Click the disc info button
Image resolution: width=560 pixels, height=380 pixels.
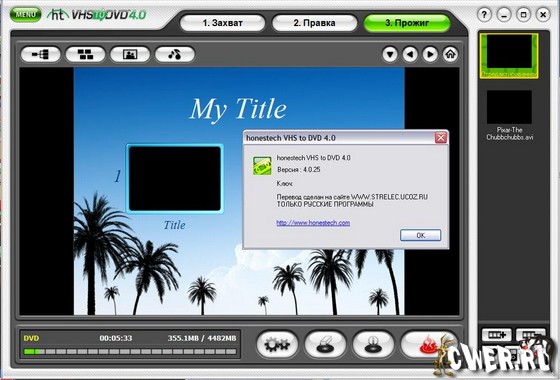tap(373, 344)
